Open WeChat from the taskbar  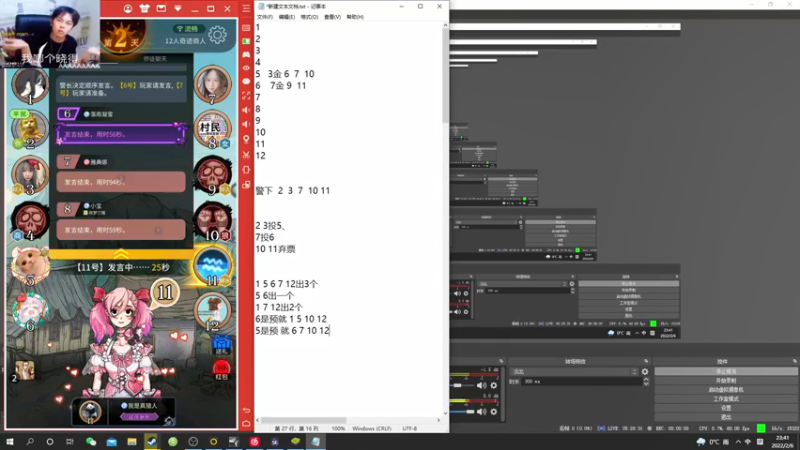click(91, 441)
